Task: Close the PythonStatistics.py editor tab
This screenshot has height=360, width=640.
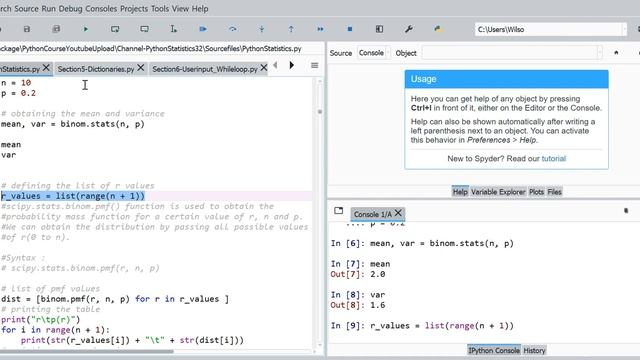Action: [46, 67]
